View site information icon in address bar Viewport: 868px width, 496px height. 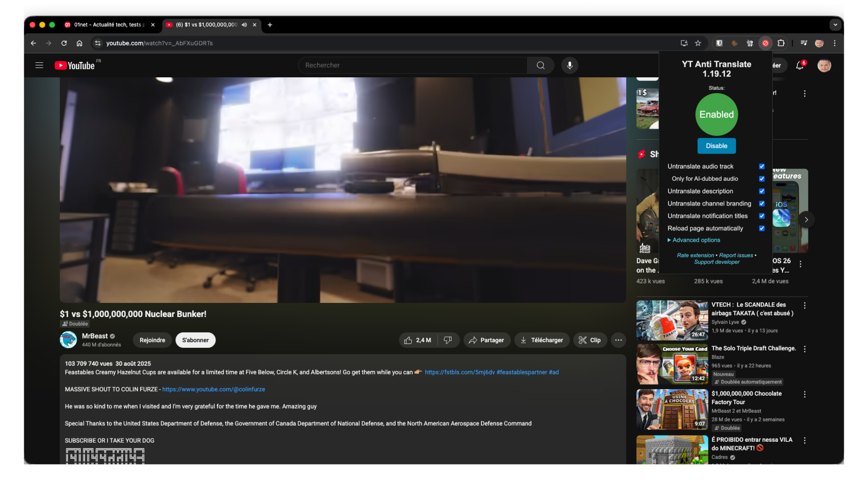point(98,43)
